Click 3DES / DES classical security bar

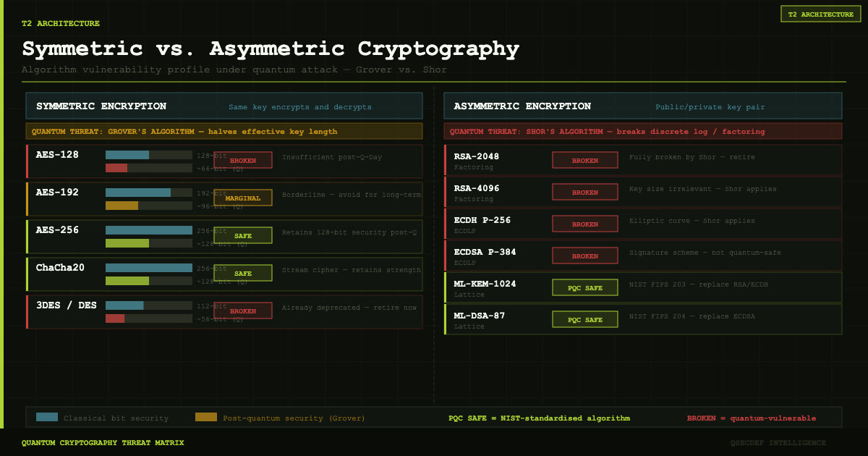coord(124,305)
